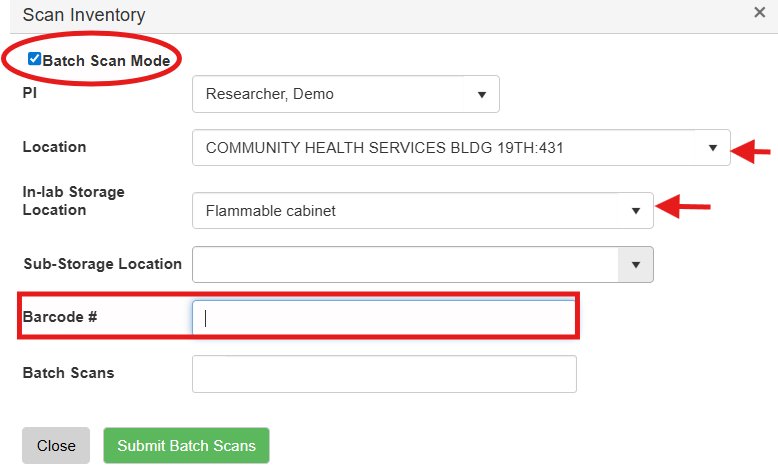Click the caret arrow in the PI dropdown
This screenshot has width=778, height=475.
tap(481, 95)
